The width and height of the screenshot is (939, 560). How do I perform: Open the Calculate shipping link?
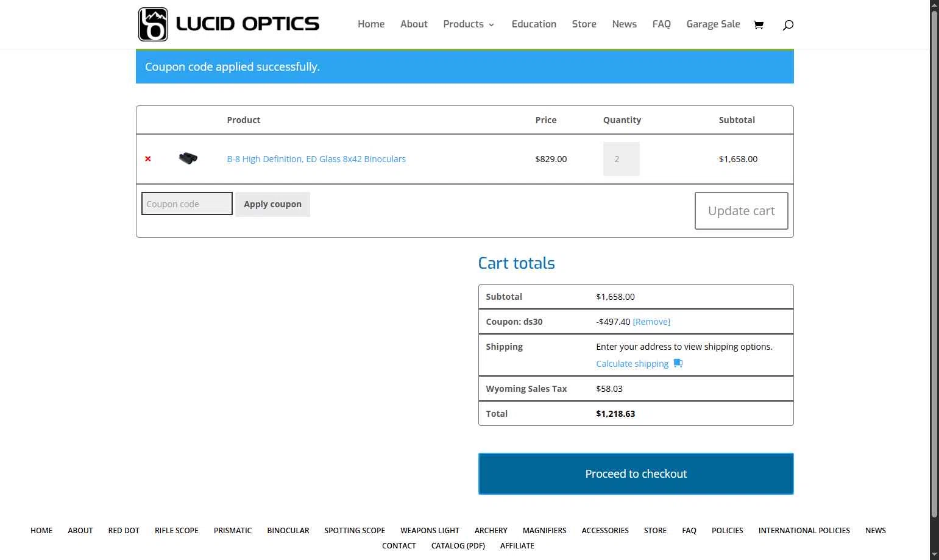click(632, 364)
